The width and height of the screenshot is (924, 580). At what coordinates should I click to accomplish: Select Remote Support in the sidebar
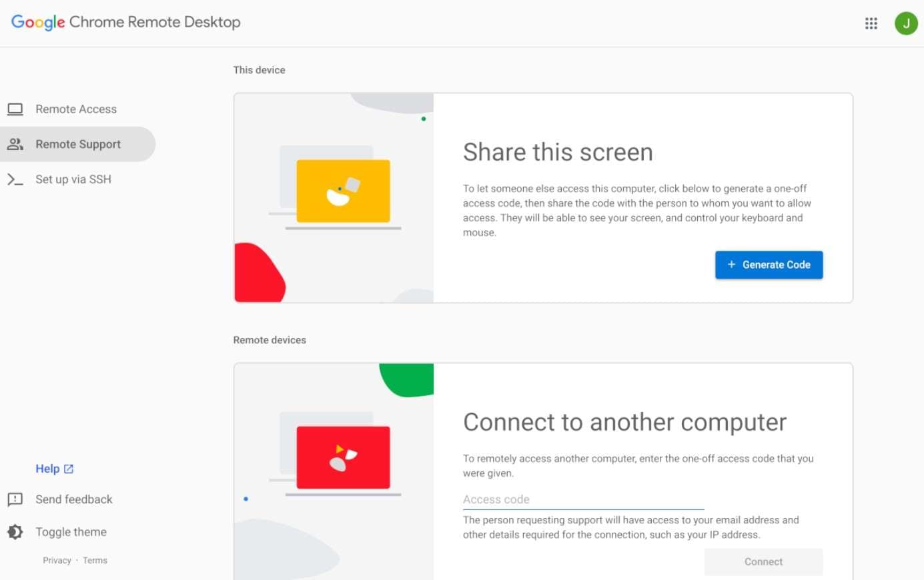pyautogui.click(x=77, y=144)
